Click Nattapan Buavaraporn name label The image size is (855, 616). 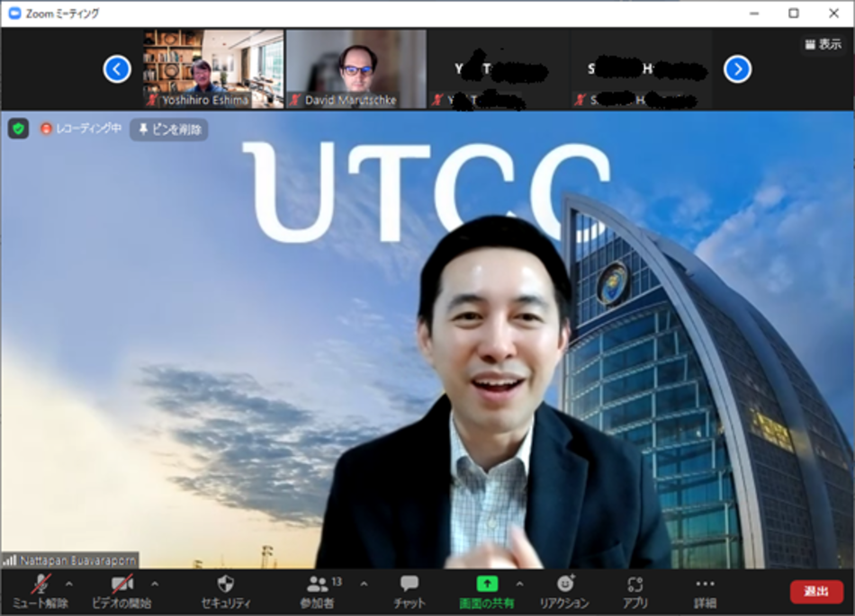pyautogui.click(x=78, y=560)
